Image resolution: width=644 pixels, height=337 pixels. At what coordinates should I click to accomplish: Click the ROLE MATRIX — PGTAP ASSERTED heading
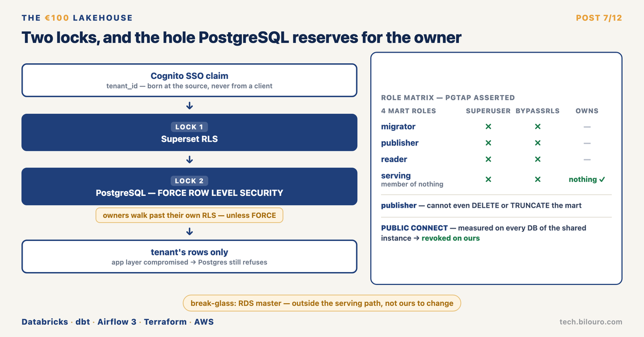(448, 98)
